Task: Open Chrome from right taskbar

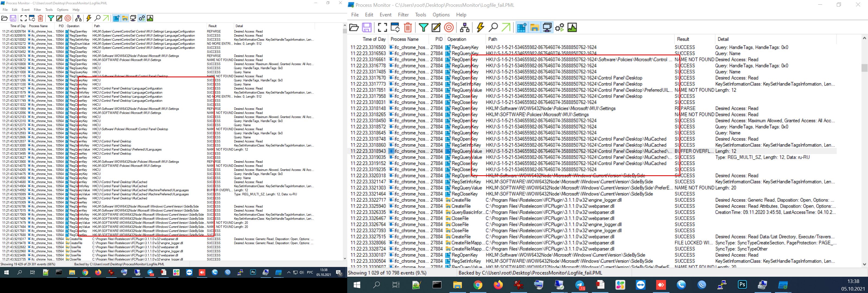Action: [478, 285]
